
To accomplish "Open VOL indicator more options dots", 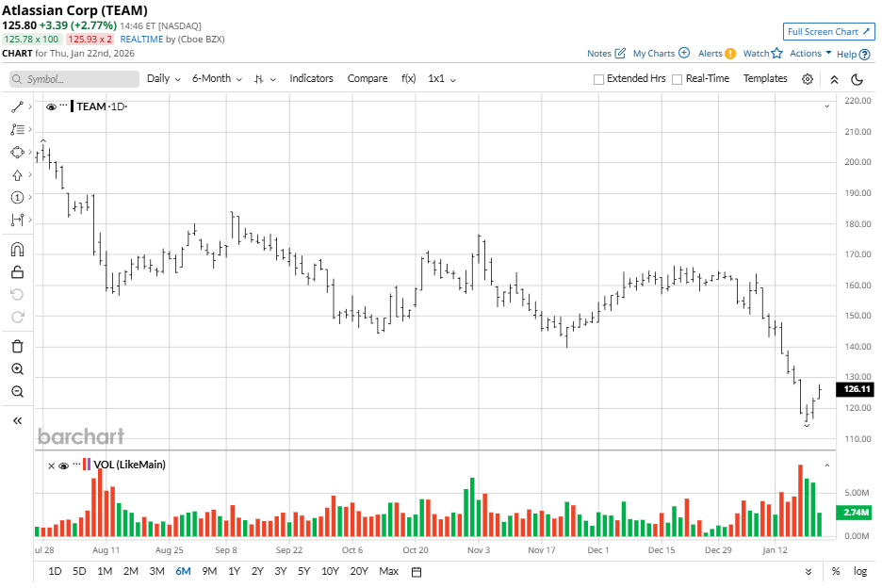I will tap(76, 464).
